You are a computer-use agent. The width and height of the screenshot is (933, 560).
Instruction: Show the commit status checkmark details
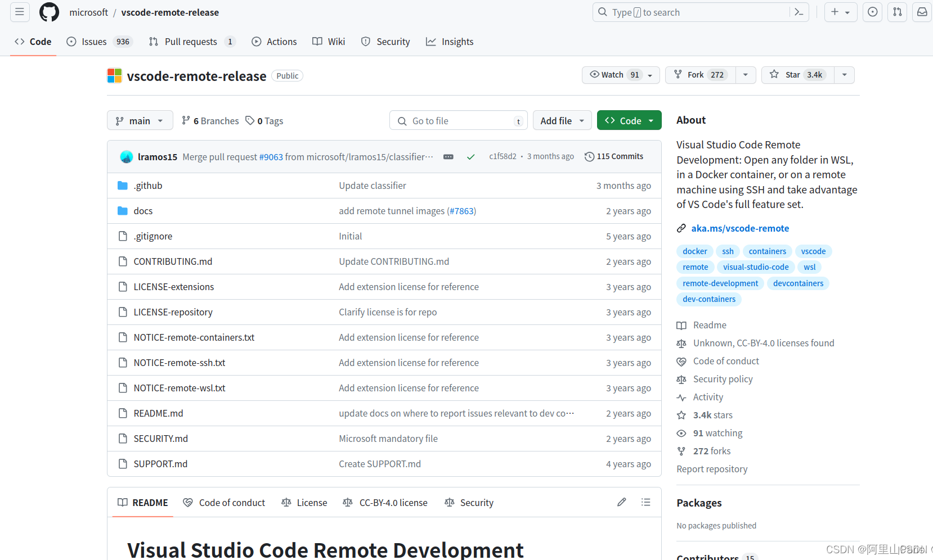click(x=471, y=157)
